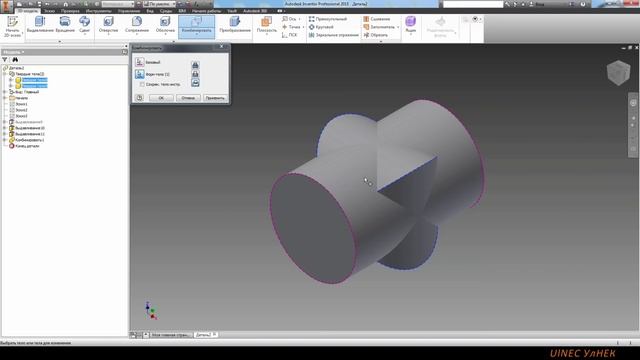
Task: Select the Work Axis tool (Ось)
Action: click(290, 19)
